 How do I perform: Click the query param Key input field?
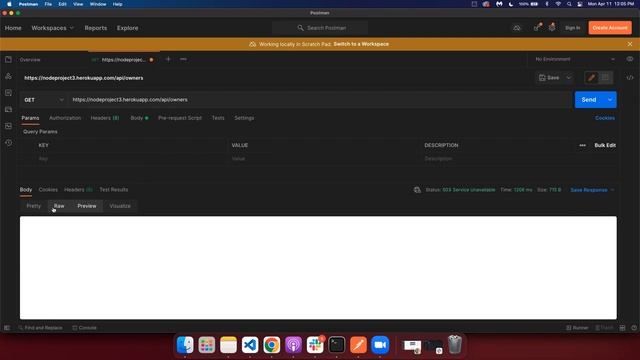(131, 159)
